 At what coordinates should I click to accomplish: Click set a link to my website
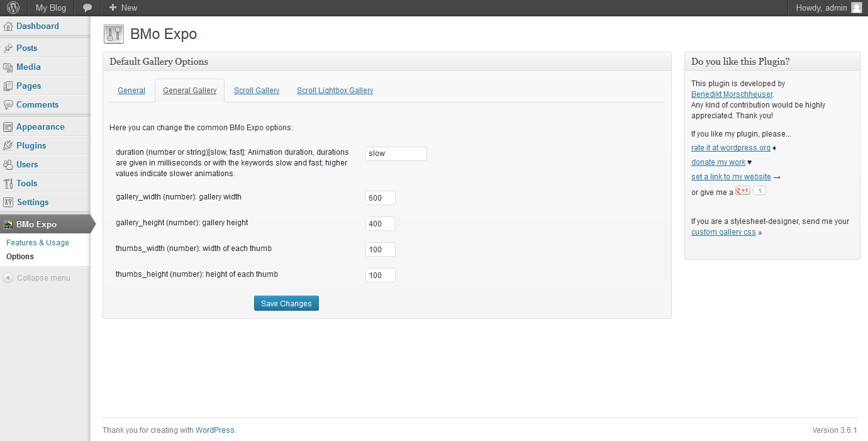(x=731, y=177)
